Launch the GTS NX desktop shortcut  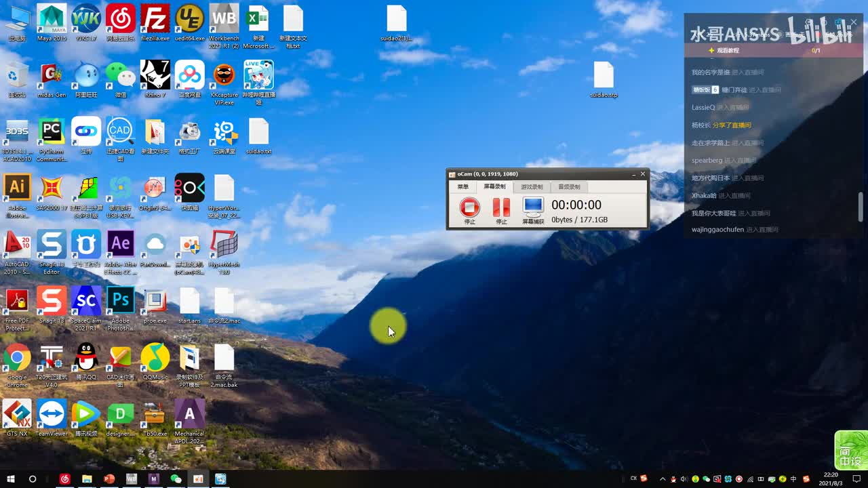pyautogui.click(x=17, y=418)
